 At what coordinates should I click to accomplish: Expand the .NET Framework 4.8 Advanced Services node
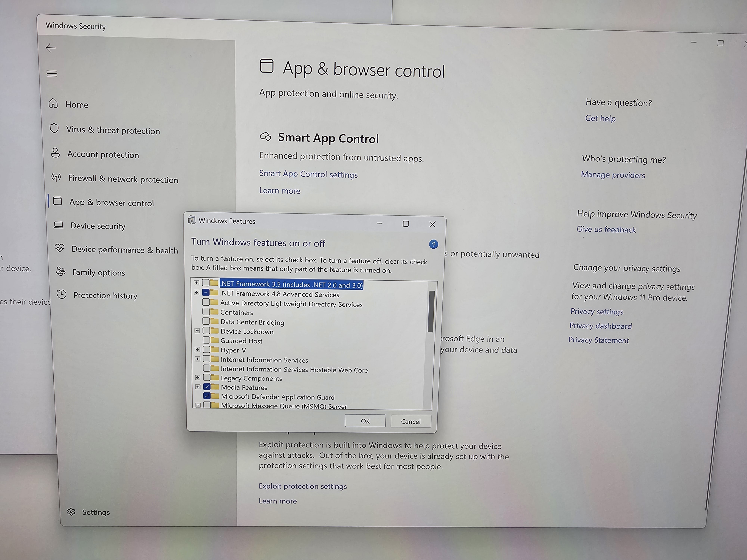196,292
